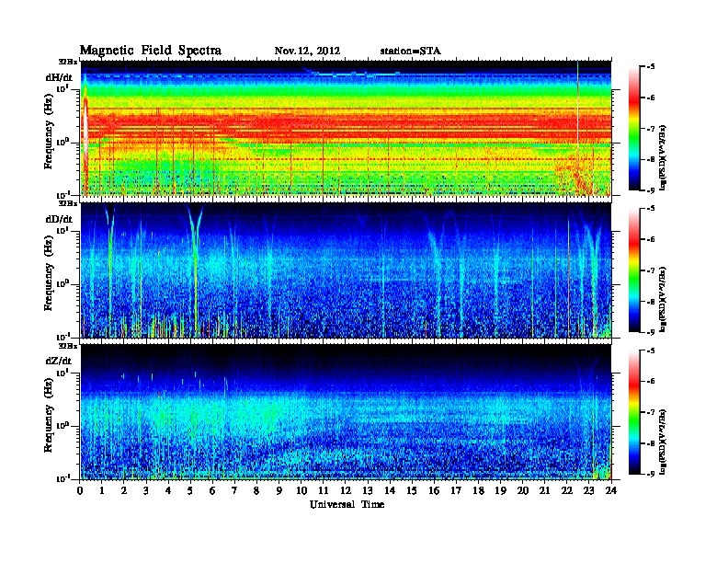Viewport: 728px width, 563px height.
Task: Click the hour 8 tick label
Action: pos(256,490)
